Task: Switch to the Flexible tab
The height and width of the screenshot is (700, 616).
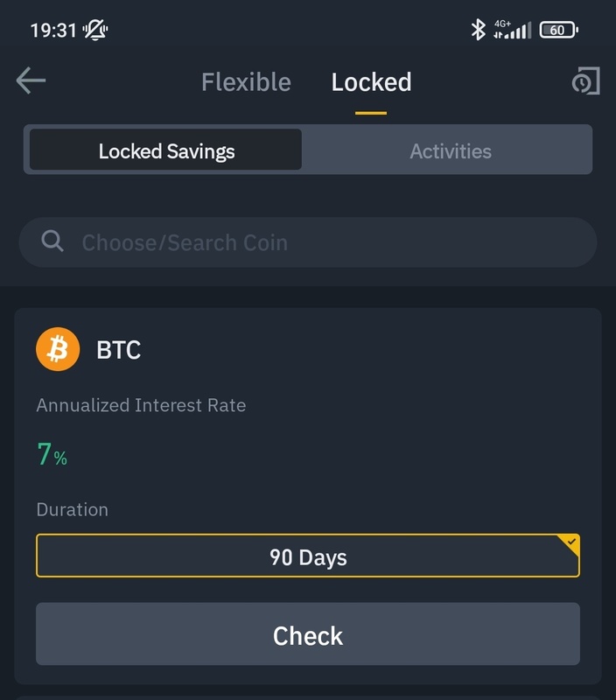Action: click(246, 81)
